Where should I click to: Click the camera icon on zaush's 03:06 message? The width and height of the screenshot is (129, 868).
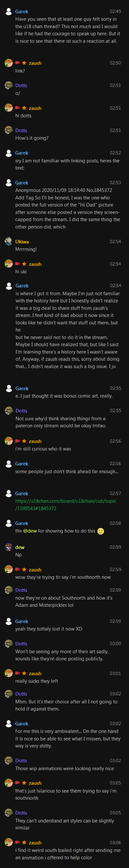click(18, 842)
